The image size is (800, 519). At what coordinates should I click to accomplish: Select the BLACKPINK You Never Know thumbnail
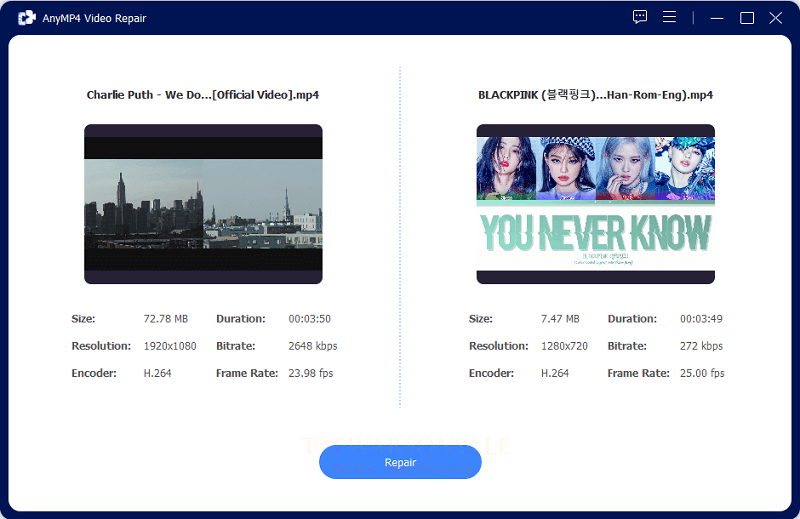[x=595, y=204]
